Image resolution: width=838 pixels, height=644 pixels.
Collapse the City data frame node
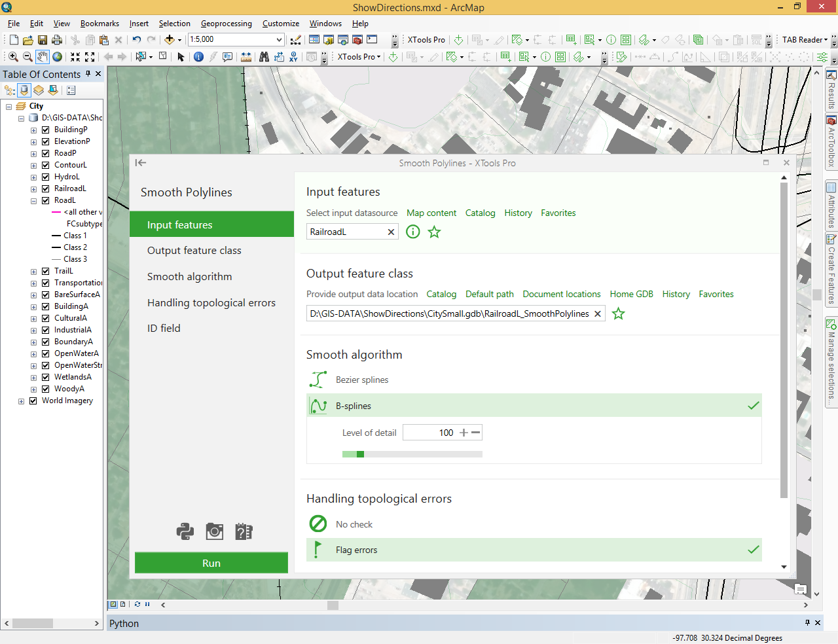(x=9, y=107)
